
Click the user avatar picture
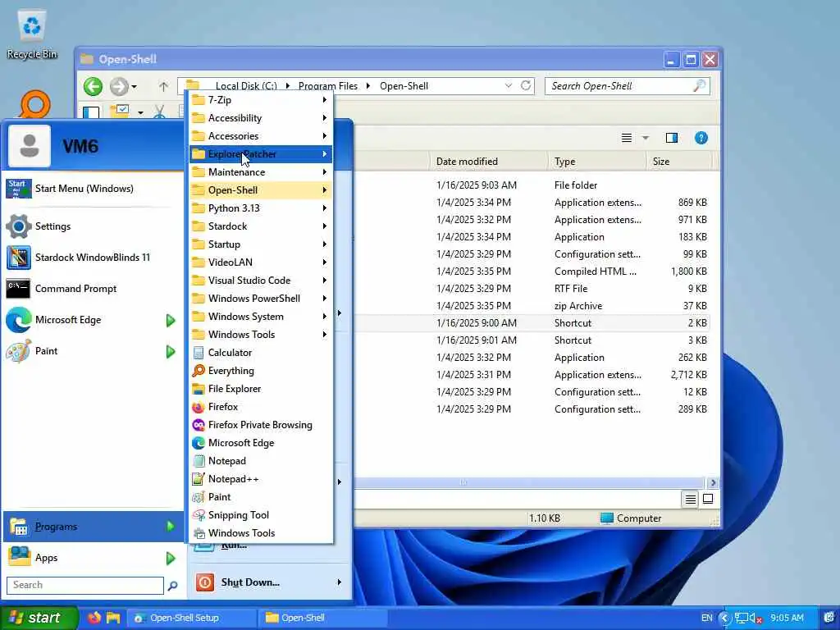tap(30, 146)
